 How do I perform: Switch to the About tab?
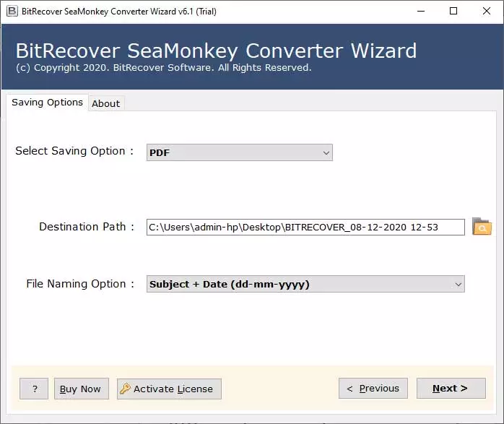pyautogui.click(x=105, y=103)
